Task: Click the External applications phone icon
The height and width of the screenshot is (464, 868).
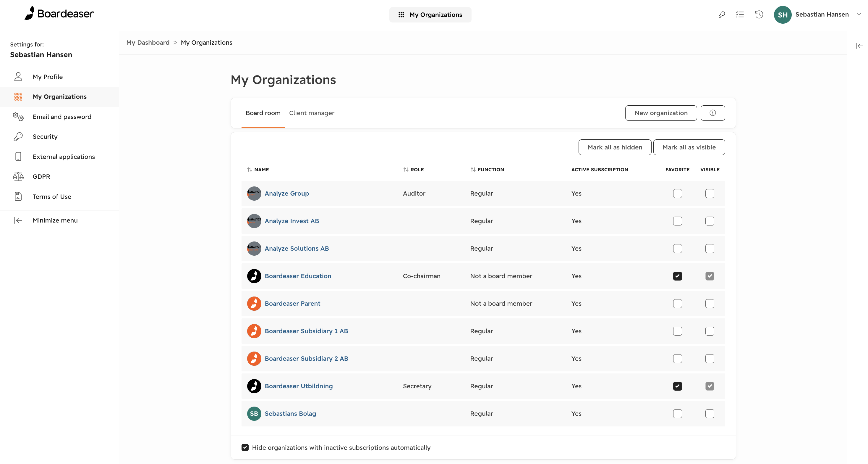Action: pyautogui.click(x=18, y=157)
